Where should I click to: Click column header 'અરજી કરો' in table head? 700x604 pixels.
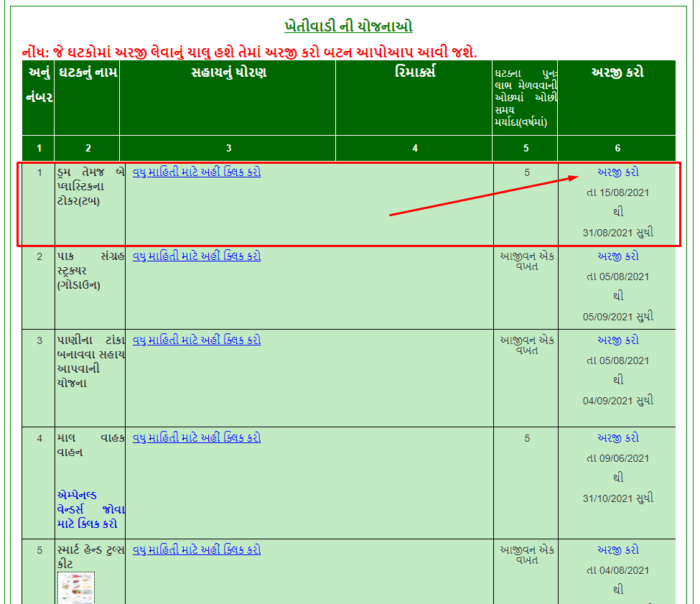[617, 73]
